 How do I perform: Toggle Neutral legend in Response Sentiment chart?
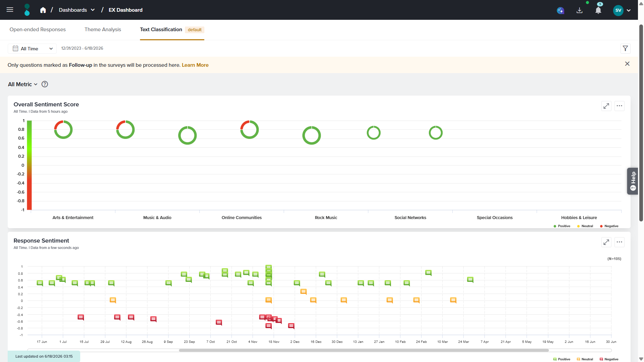pyautogui.click(x=585, y=359)
